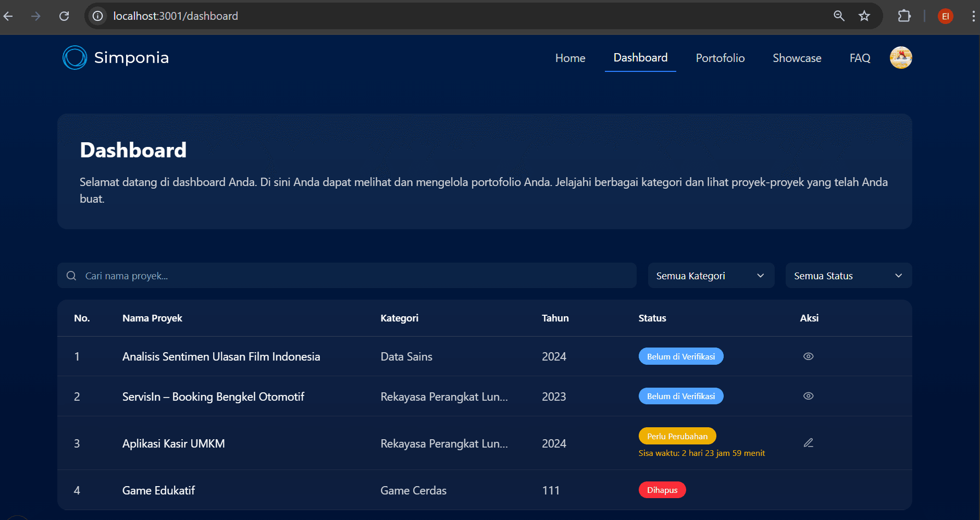Open eye preview for ServisIn project

pos(808,395)
